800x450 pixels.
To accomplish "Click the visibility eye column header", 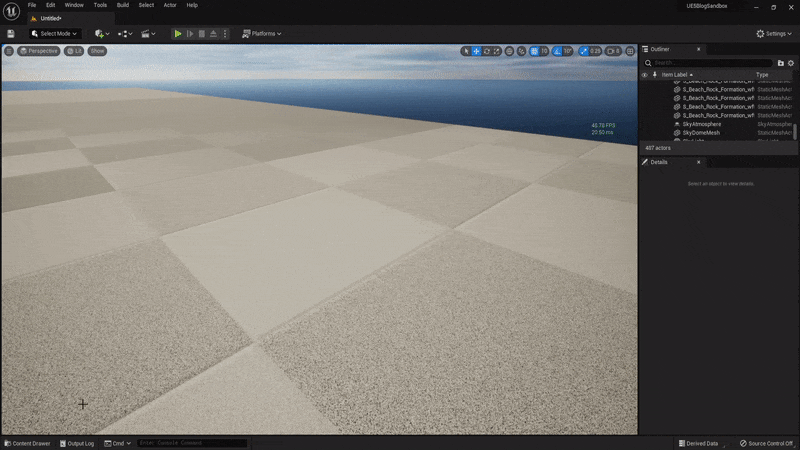I will [x=644, y=74].
